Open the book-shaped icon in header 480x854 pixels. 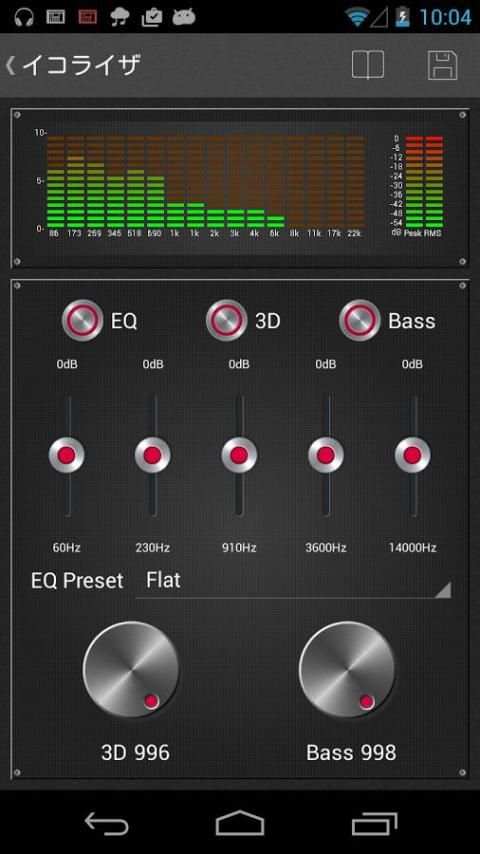click(368, 65)
